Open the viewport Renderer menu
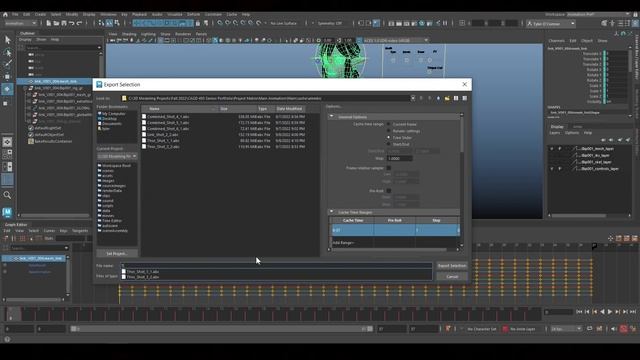640x360 pixels. (183, 34)
